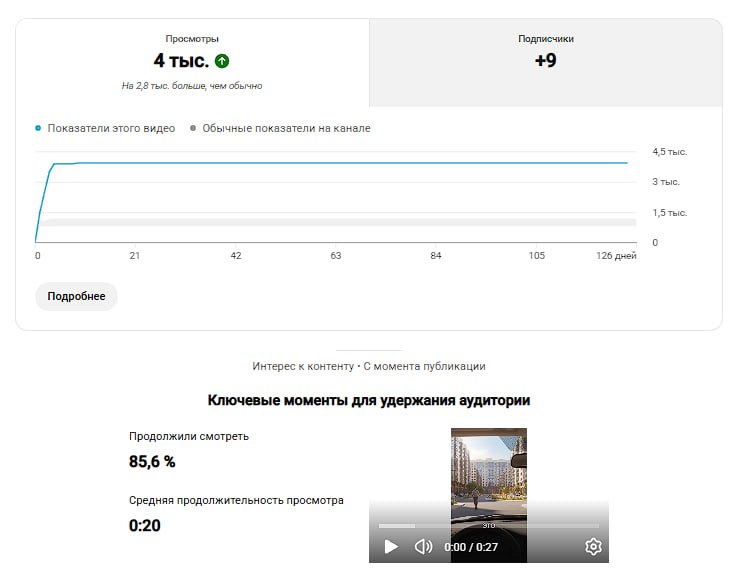Select the Просмотры tab
The image size is (735, 573).
(192, 62)
